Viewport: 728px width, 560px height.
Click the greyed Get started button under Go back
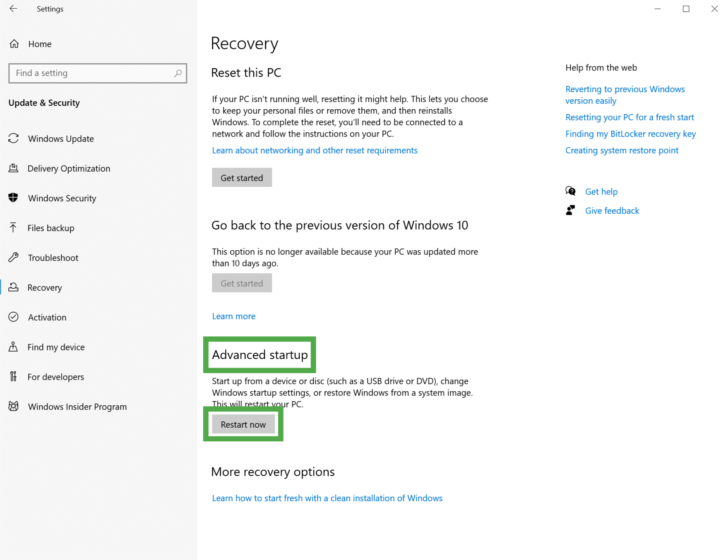coord(242,283)
